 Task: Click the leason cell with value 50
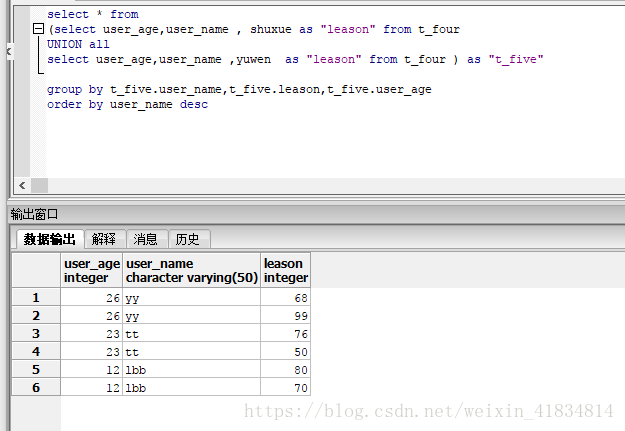coord(285,351)
